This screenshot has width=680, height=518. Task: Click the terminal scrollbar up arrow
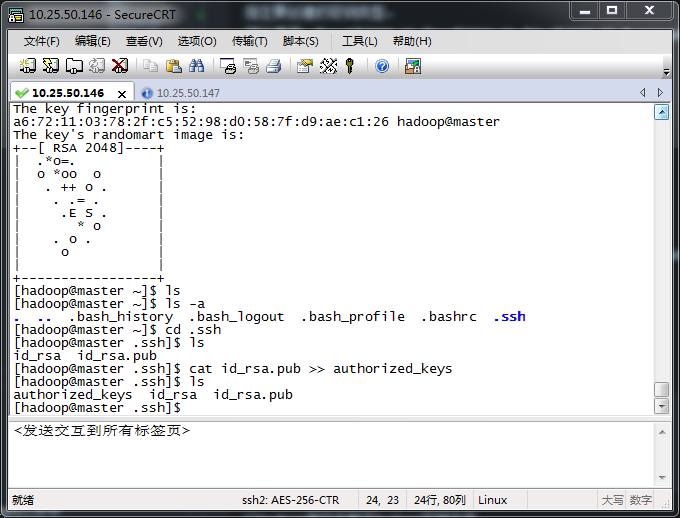pos(661,112)
